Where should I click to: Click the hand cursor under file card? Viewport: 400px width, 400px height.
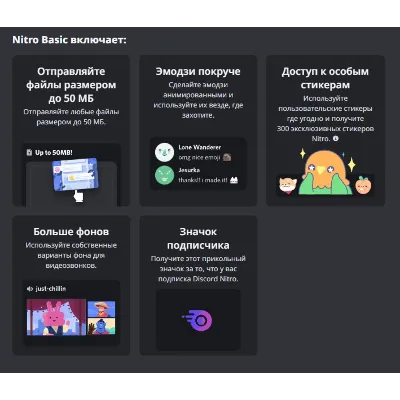[78, 196]
